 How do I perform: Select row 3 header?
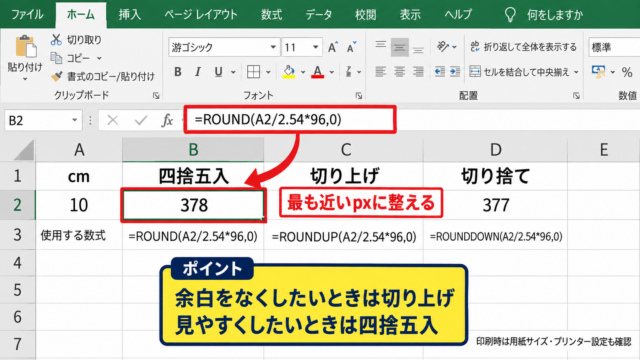(x=18, y=235)
